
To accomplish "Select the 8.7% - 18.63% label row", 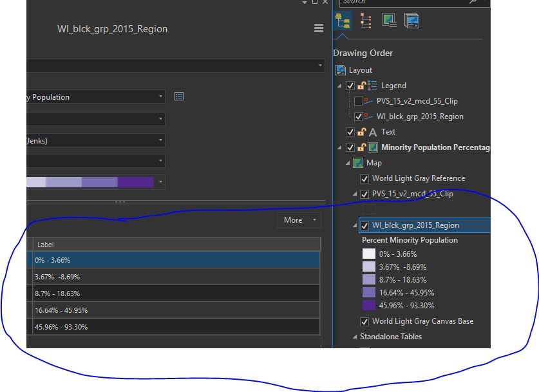I will (176, 294).
